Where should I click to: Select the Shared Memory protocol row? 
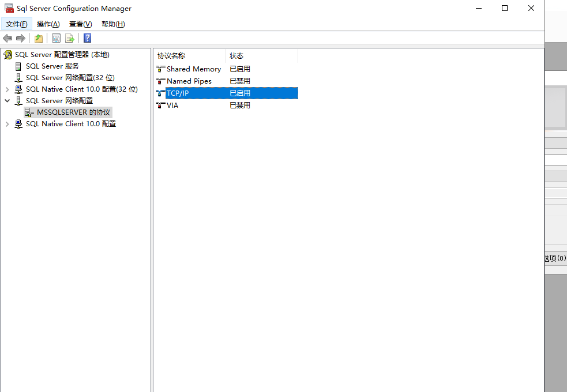(227, 69)
